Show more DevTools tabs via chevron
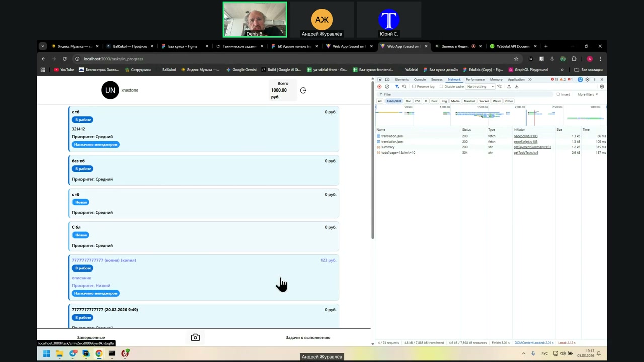Image resolution: width=644 pixels, height=362 pixels. coord(530,80)
